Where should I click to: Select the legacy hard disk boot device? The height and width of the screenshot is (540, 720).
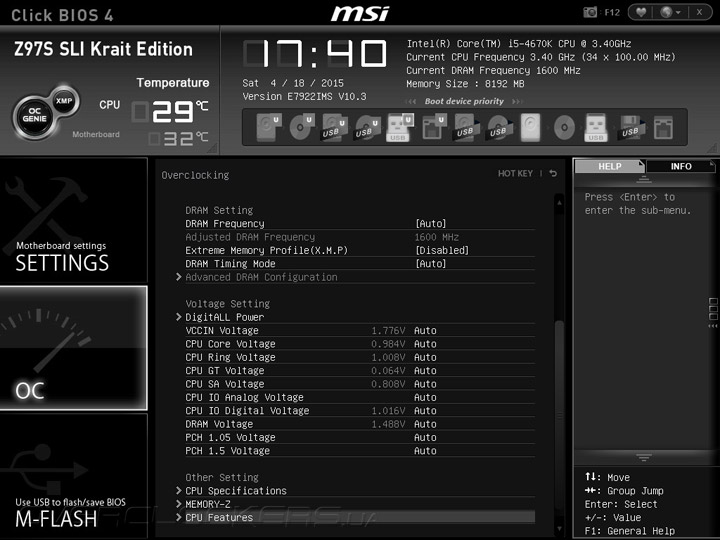tap(530, 127)
